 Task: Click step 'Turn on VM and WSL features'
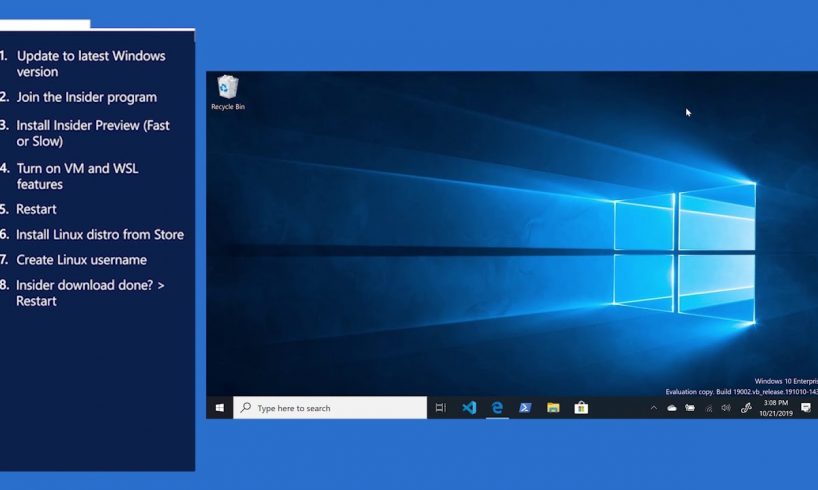click(77, 176)
